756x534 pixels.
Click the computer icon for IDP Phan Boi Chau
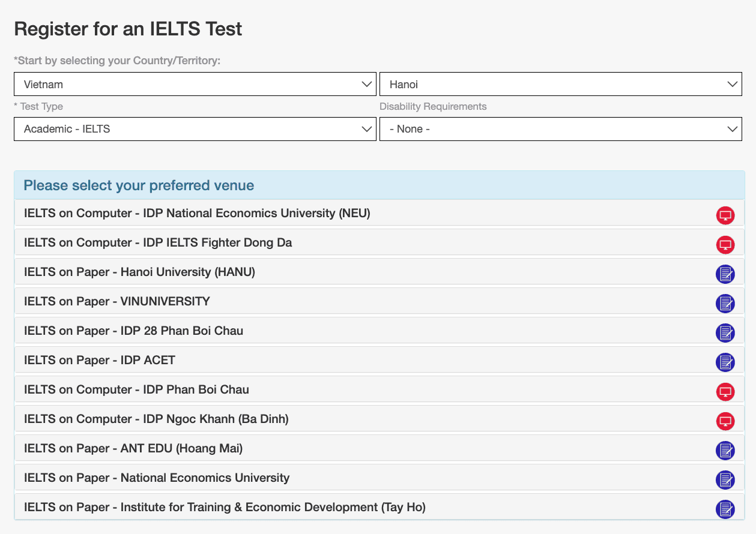point(725,392)
